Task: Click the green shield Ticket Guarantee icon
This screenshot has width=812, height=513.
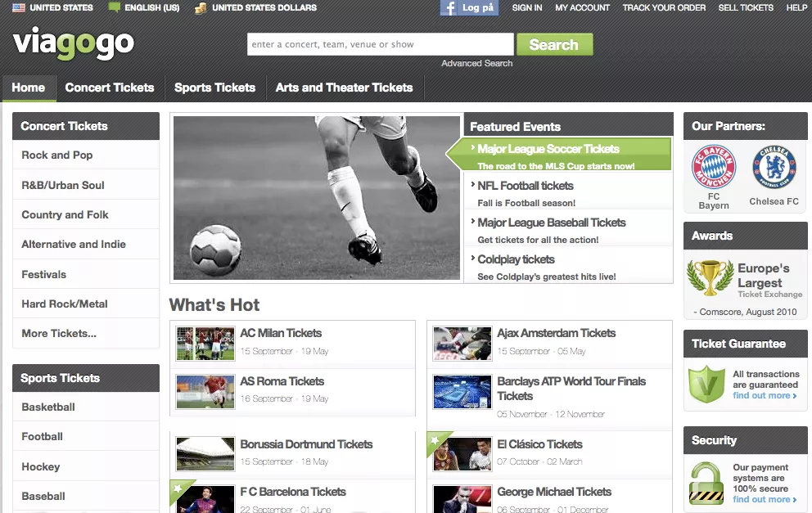Action: coord(706,385)
